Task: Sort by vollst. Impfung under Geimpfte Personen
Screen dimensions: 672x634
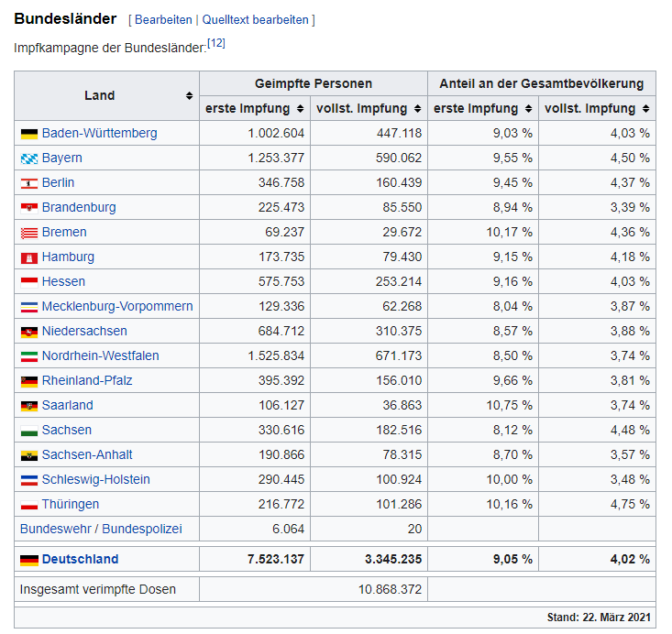Action: click(x=415, y=109)
